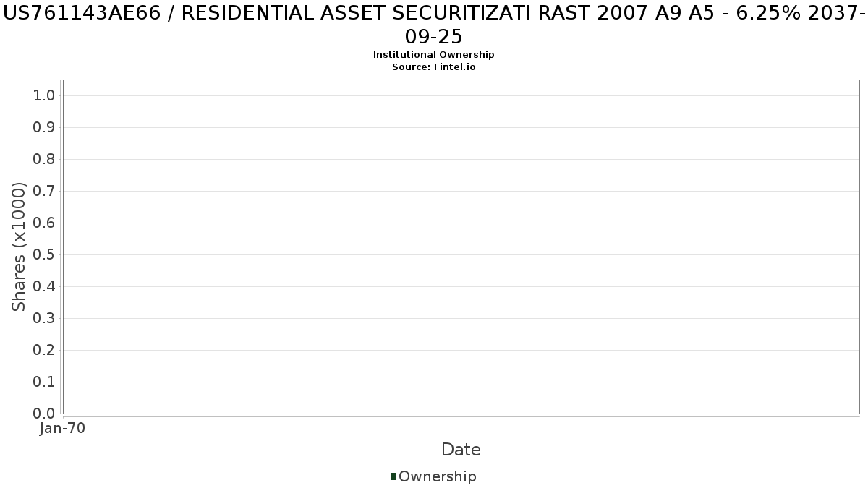Select the Institutional Ownership subtitle
The height and width of the screenshot is (488, 868).
pos(433,55)
